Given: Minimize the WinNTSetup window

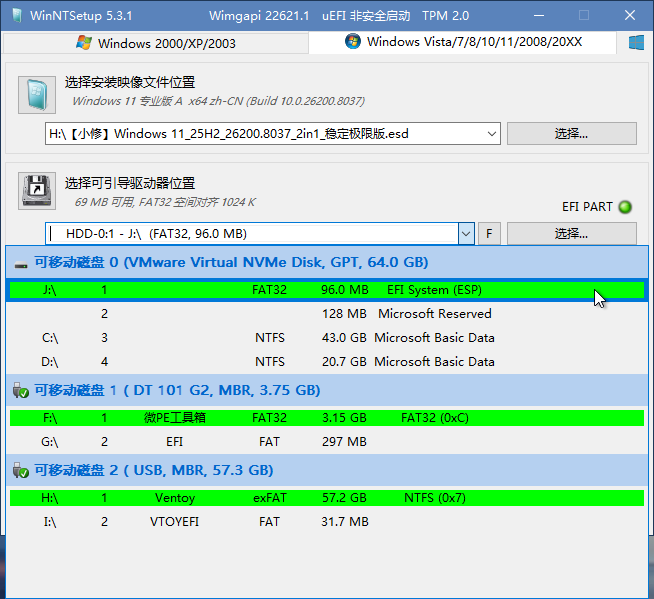Looking at the screenshot, I should pos(539,16).
